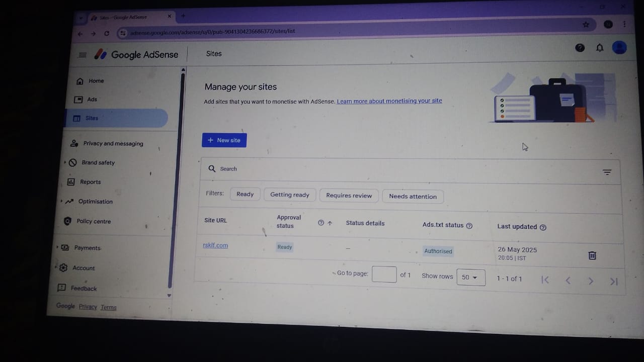Viewport: 644px width, 362px height.
Task: Click the Status details column header
Action: [x=365, y=223]
